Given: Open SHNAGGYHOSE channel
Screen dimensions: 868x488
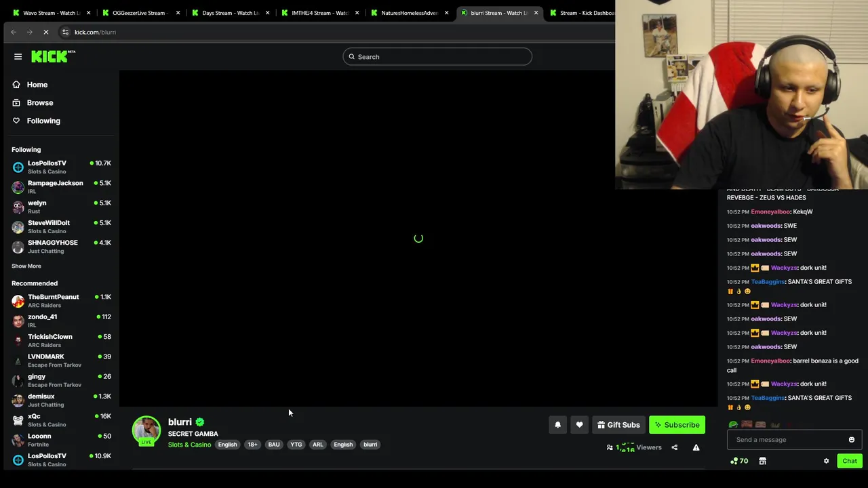Looking at the screenshot, I should click(61, 247).
